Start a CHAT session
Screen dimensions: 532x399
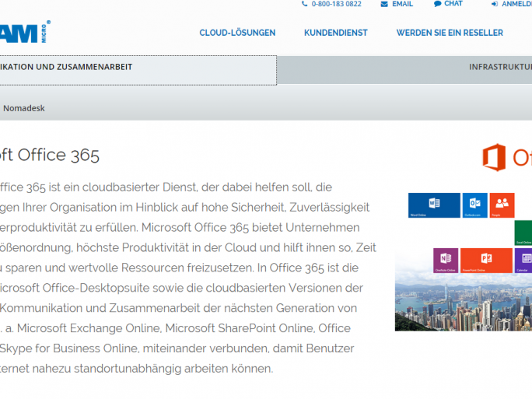click(453, 3)
